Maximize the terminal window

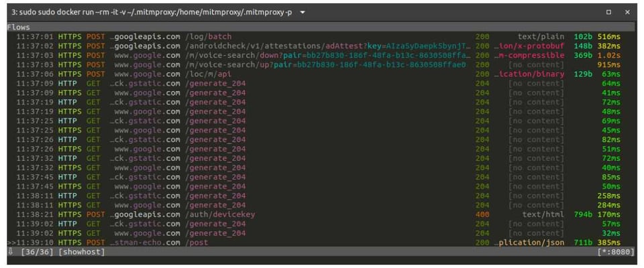(608, 12)
